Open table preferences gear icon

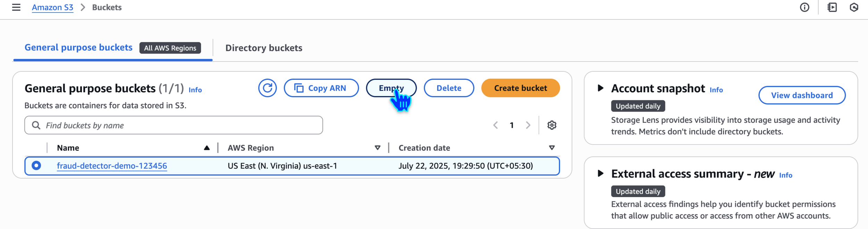[552, 125]
